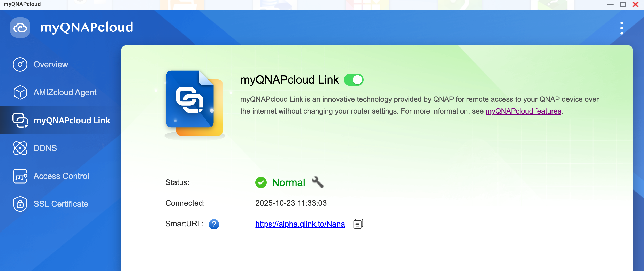Click the myQNAPcloud cloud logo icon

coord(20,28)
